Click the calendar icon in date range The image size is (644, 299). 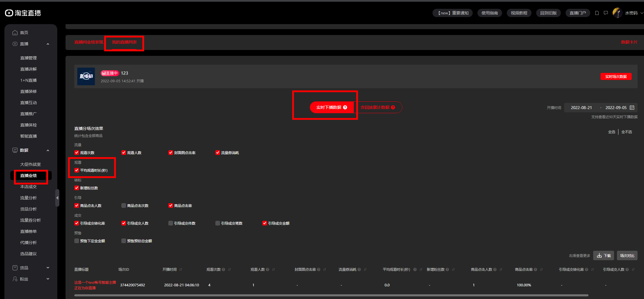632,108
